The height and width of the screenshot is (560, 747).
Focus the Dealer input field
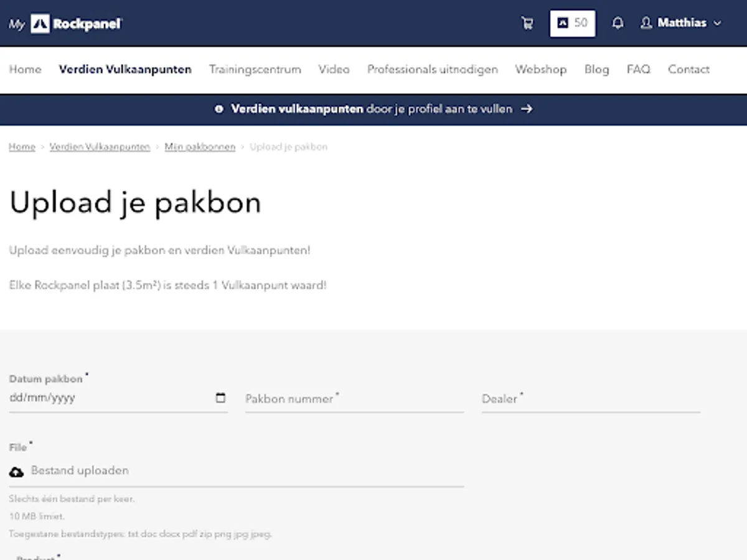tap(591, 399)
